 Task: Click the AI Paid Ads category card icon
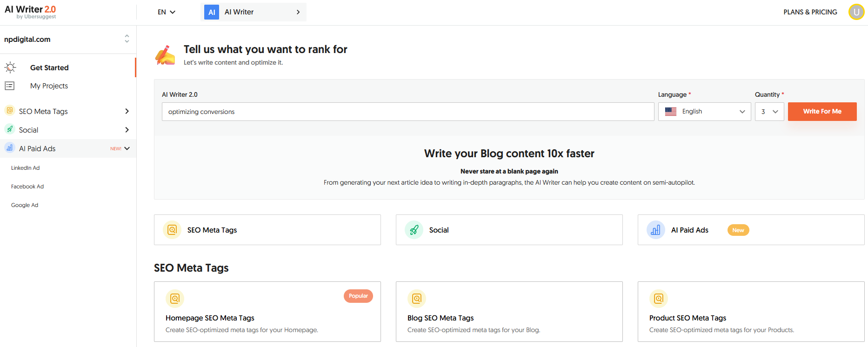pos(656,230)
